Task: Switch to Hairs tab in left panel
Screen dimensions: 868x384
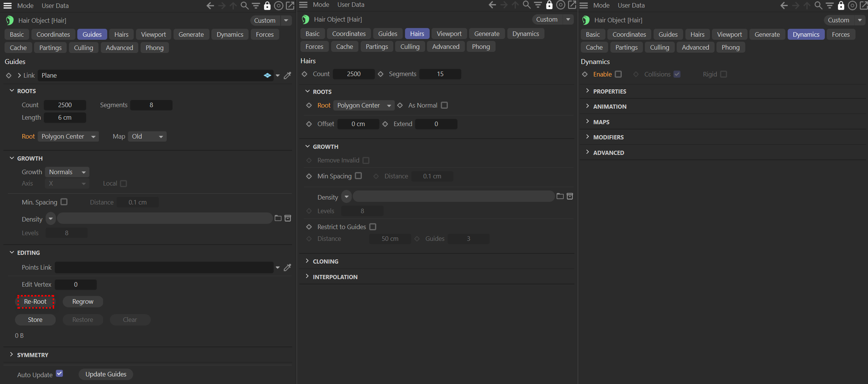Action: tap(121, 34)
